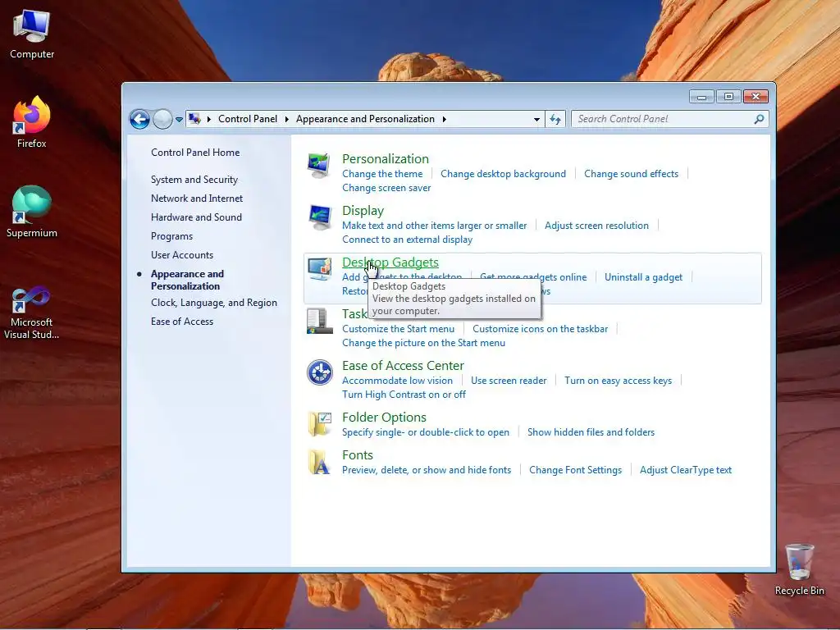Viewport: 840px width, 630px height.
Task: Open the Ease of Access Center heading
Action: click(403, 365)
